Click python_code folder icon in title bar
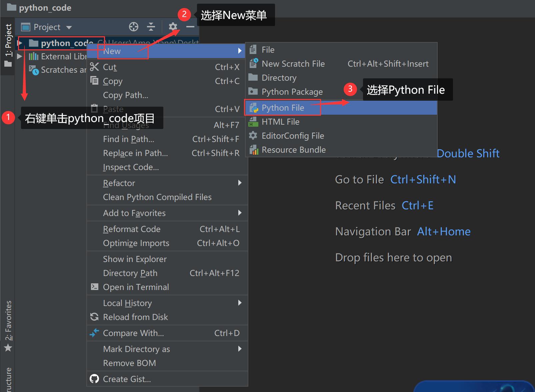535x392 pixels. (12, 7)
